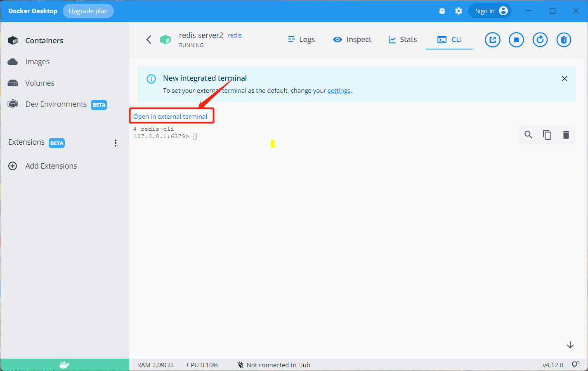Go back with the left arrow

[149, 40]
